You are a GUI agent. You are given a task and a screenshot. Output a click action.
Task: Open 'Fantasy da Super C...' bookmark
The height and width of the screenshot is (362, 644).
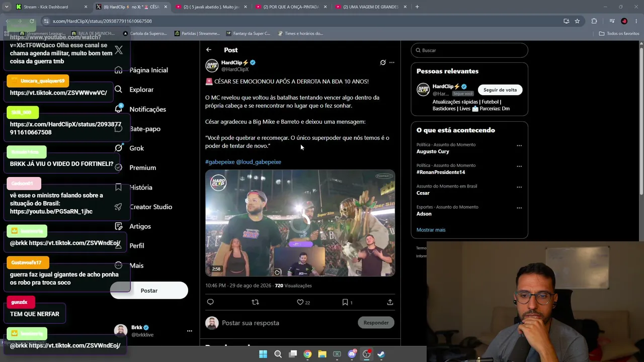pyautogui.click(x=248, y=34)
